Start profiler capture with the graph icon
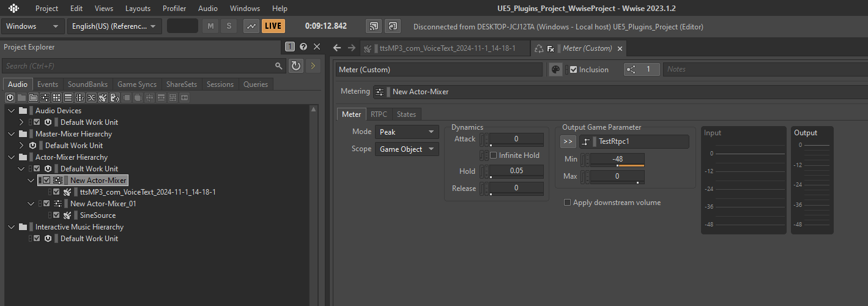868x306 pixels. point(251,26)
